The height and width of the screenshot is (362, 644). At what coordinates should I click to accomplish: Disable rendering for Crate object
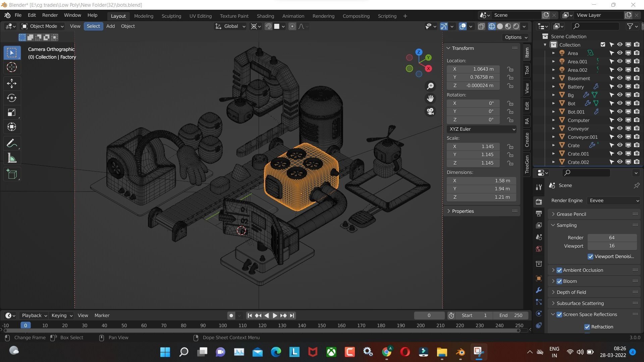click(637, 145)
